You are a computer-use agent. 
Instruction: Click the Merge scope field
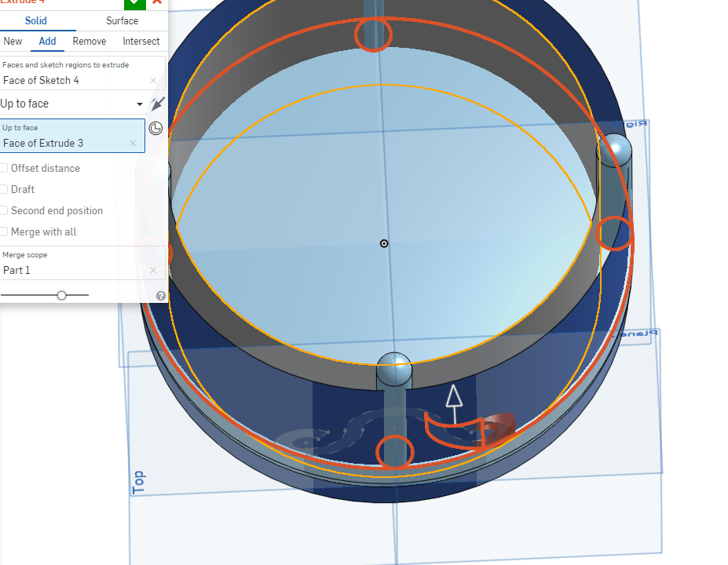point(82,263)
